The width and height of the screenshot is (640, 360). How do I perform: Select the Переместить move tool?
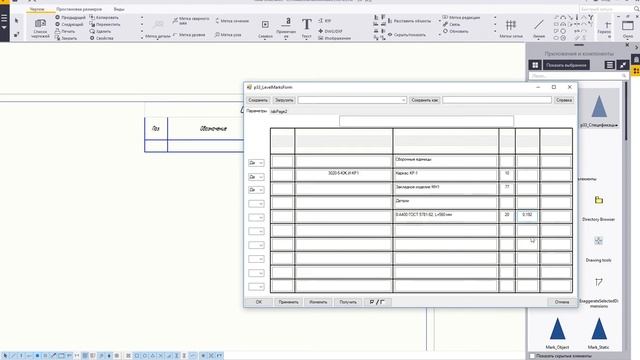point(105,24)
